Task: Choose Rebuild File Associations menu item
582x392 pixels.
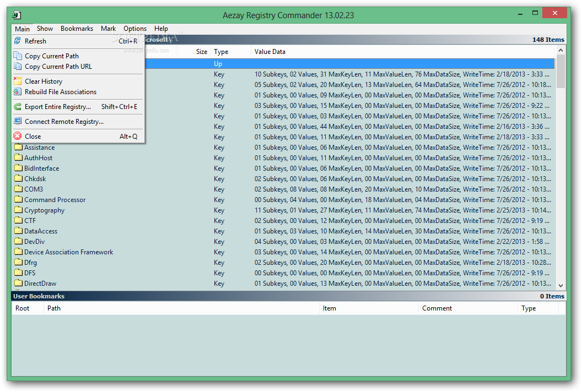Action: 78,91
